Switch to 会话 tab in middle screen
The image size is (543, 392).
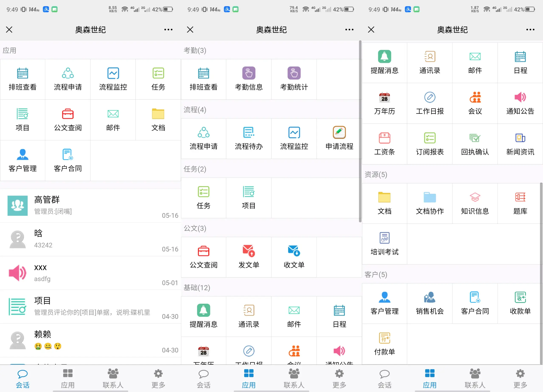click(203, 379)
